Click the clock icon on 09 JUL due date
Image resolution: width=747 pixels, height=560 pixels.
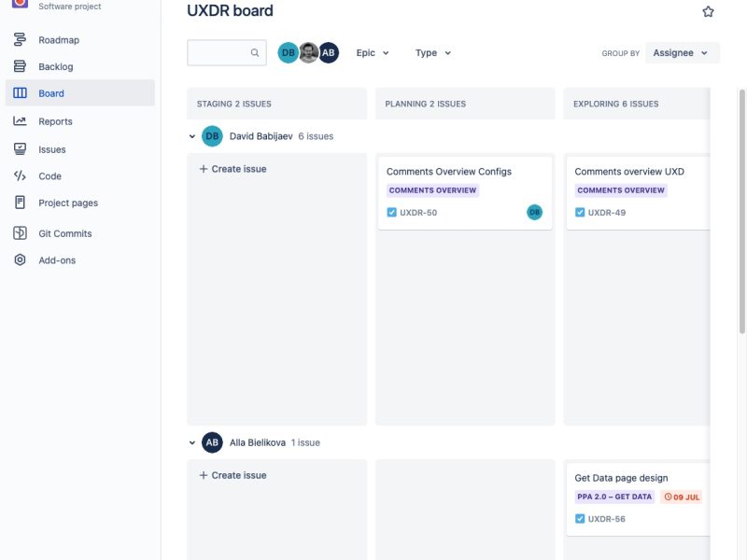click(668, 497)
